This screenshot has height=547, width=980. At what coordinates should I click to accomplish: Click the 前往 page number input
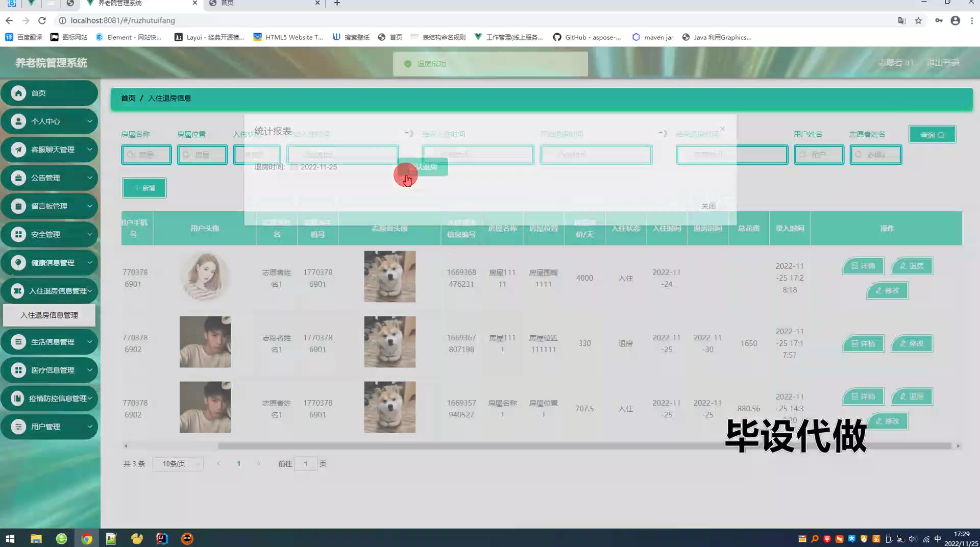(x=306, y=464)
